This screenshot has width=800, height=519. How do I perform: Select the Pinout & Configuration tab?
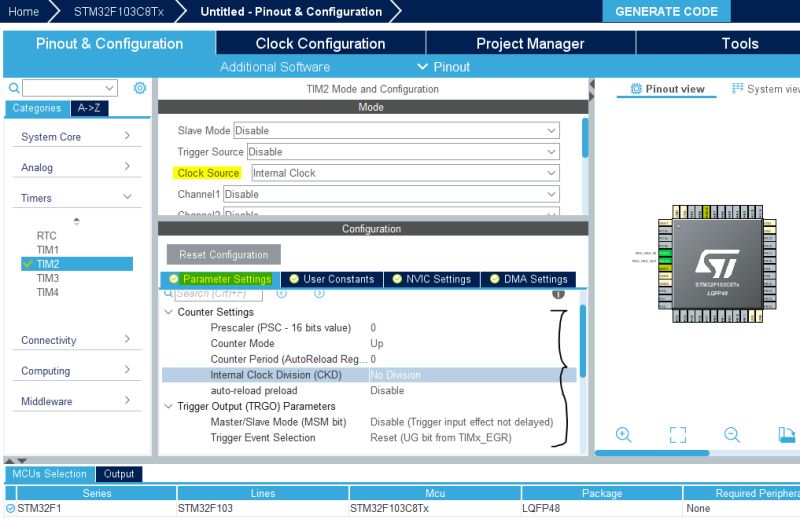(x=109, y=43)
